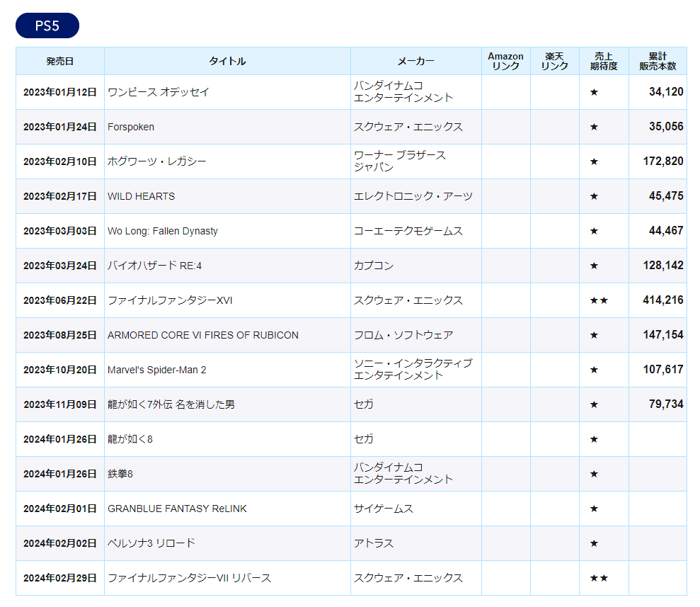The height and width of the screenshot is (607, 700).
Task: Click star rating in WILD HEARTS row
Action: point(594,196)
